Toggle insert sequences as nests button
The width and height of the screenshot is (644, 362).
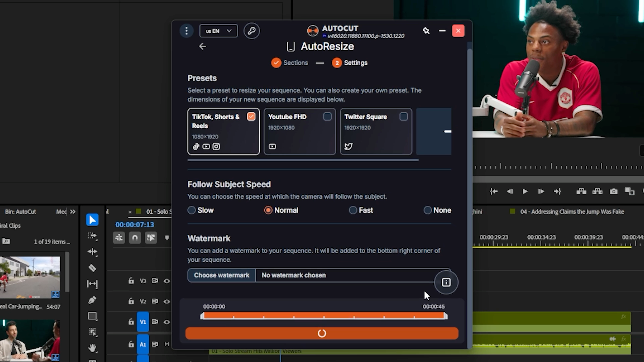click(119, 238)
